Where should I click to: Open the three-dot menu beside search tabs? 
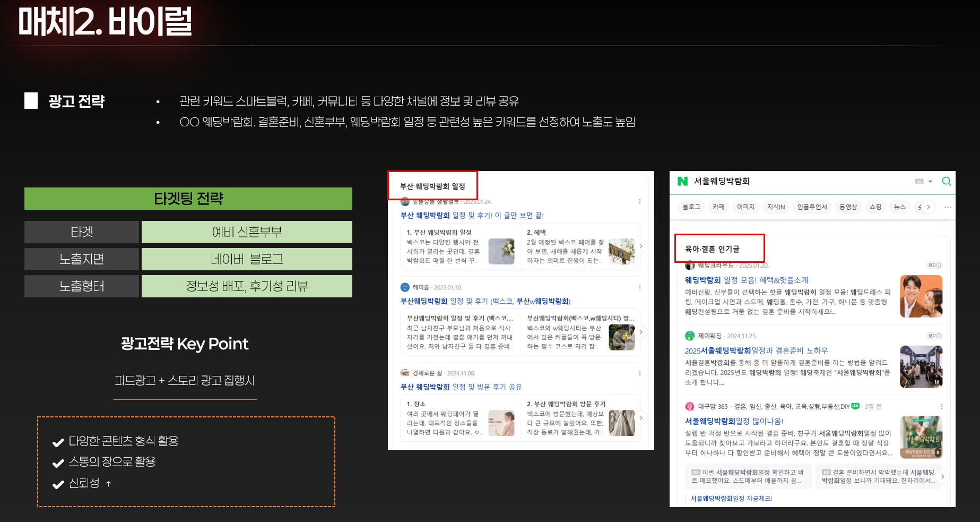pyautogui.click(x=948, y=207)
